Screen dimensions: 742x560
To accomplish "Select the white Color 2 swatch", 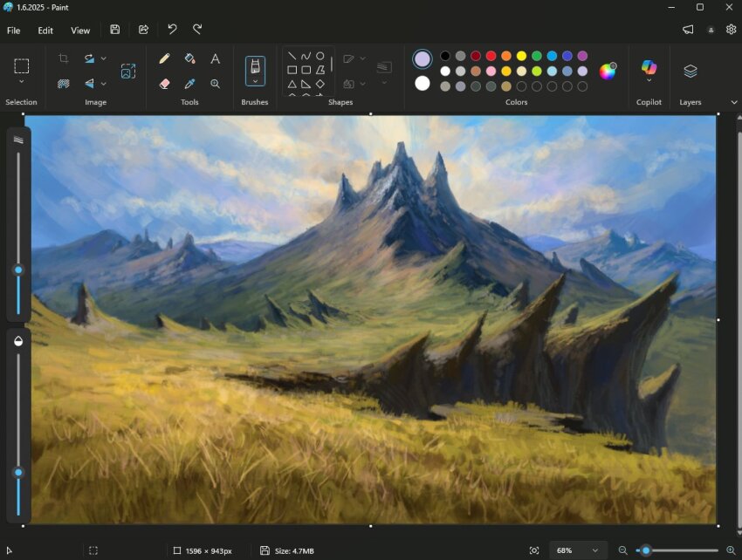I will coord(423,84).
